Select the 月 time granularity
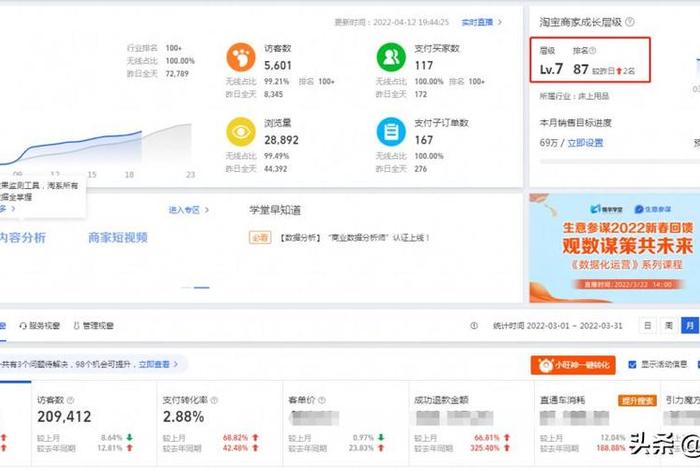This screenshot has width=700, height=470. (x=690, y=325)
